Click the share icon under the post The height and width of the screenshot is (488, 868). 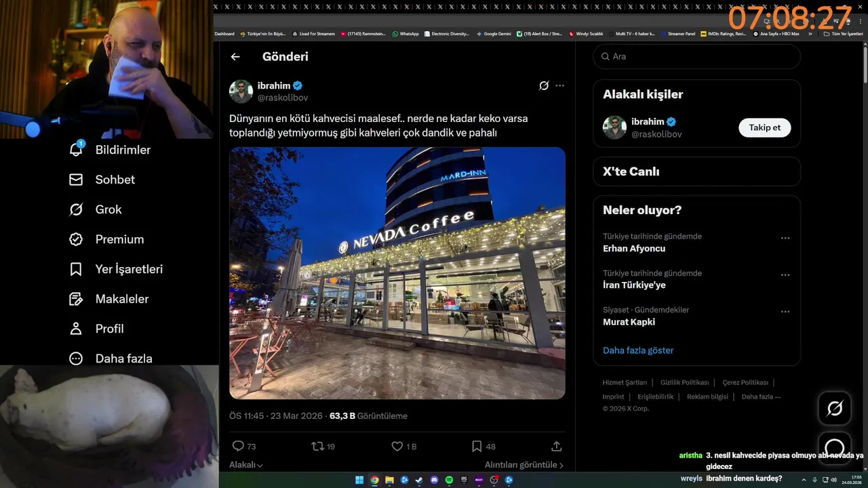pos(557,446)
